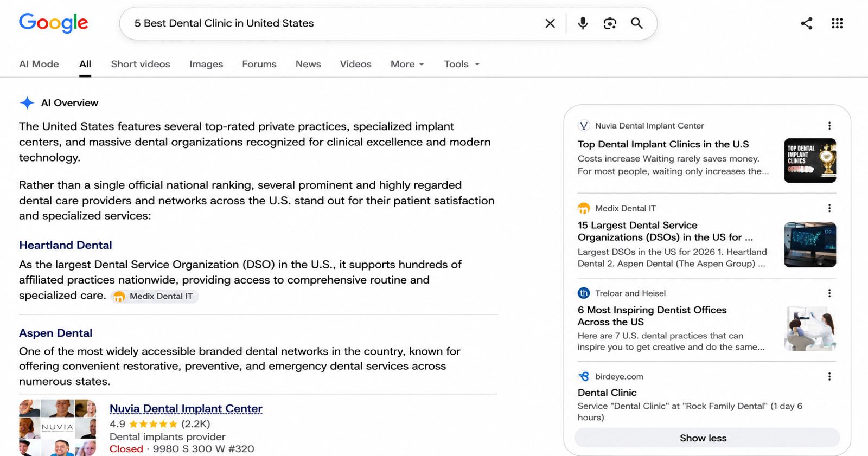Click the Top Dental Implant Clinics thumbnail
The width and height of the screenshot is (868, 456).
810,160
